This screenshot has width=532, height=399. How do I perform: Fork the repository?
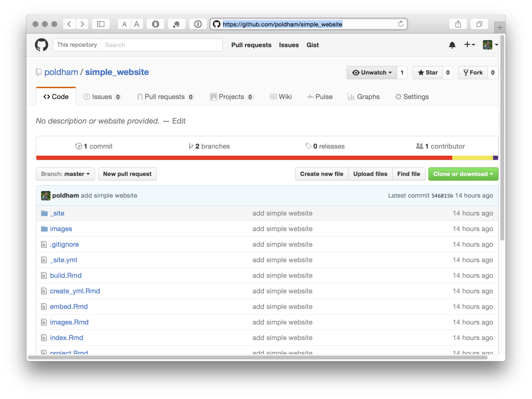coord(473,73)
